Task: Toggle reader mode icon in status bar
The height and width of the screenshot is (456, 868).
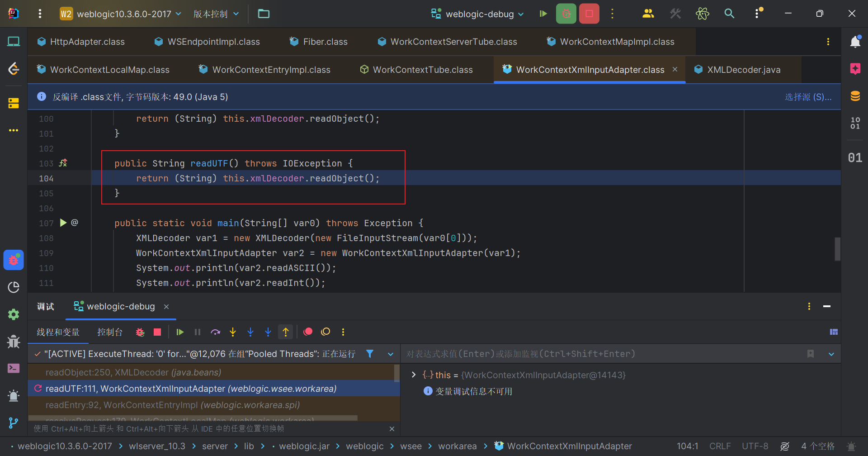Action: click(785, 446)
